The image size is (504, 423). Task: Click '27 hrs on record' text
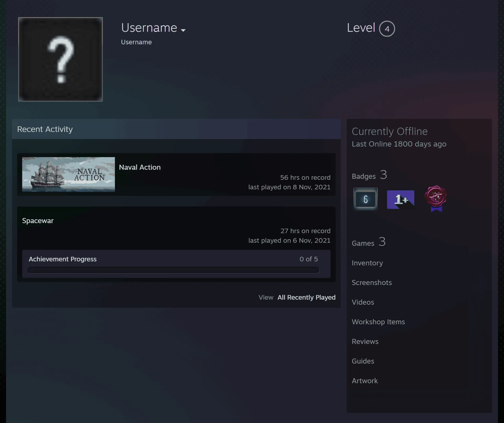click(x=305, y=231)
